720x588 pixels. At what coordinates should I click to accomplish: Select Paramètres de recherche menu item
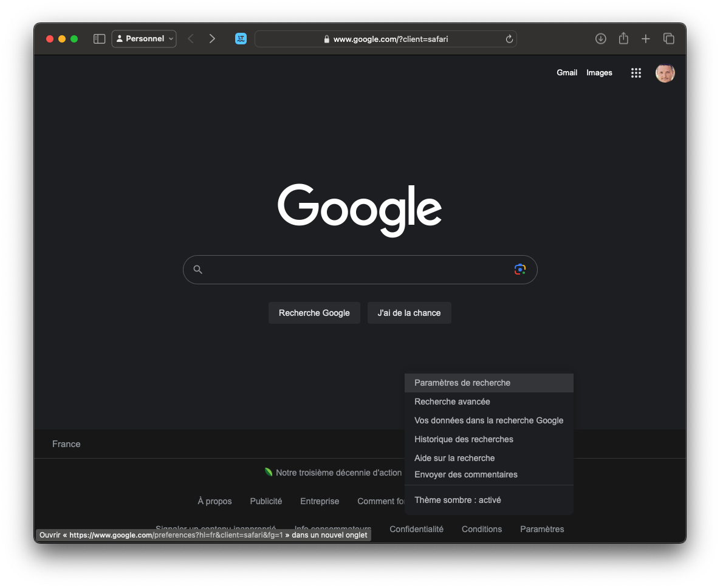tap(489, 383)
